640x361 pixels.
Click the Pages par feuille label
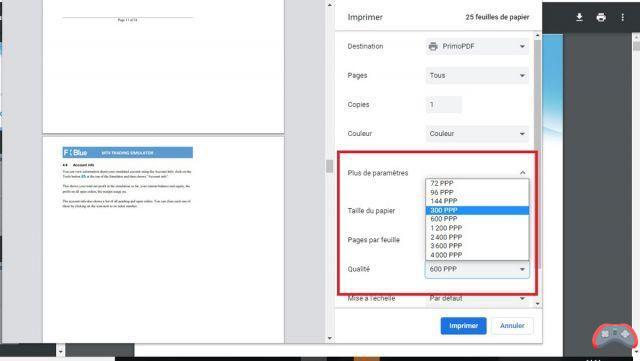tap(373, 240)
